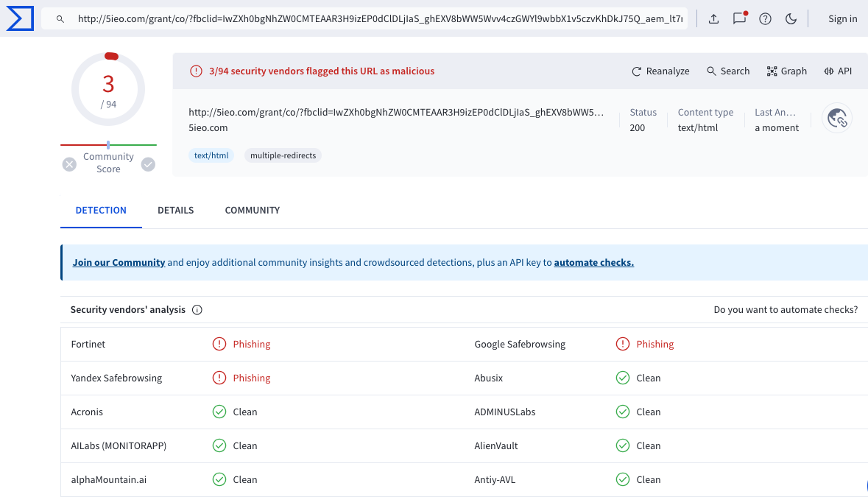This screenshot has height=497, width=868.
Task: Click the '3/94 security vendors flagged' message
Action: coord(322,71)
